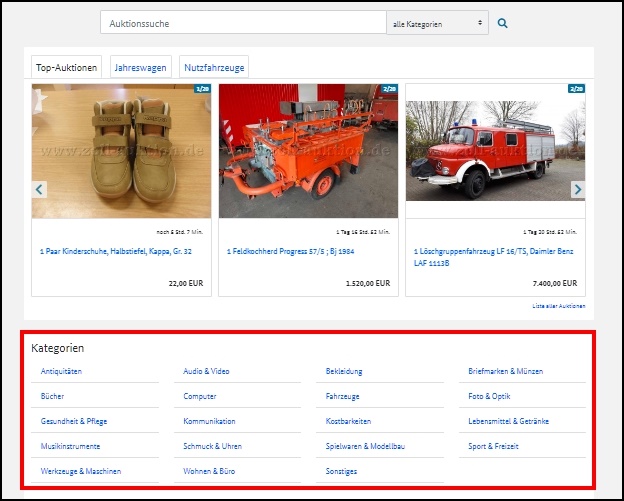This screenshot has width=624, height=501.
Task: Browse the Foto & Optik category
Action: (x=489, y=396)
